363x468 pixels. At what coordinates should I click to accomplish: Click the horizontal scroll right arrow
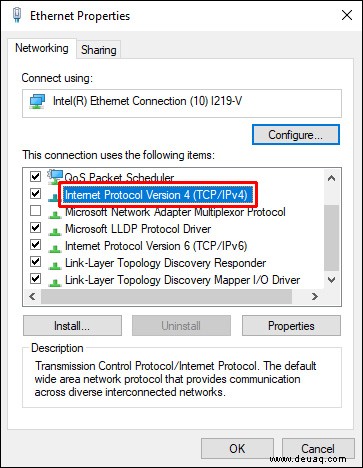pyautogui.click(x=314, y=296)
